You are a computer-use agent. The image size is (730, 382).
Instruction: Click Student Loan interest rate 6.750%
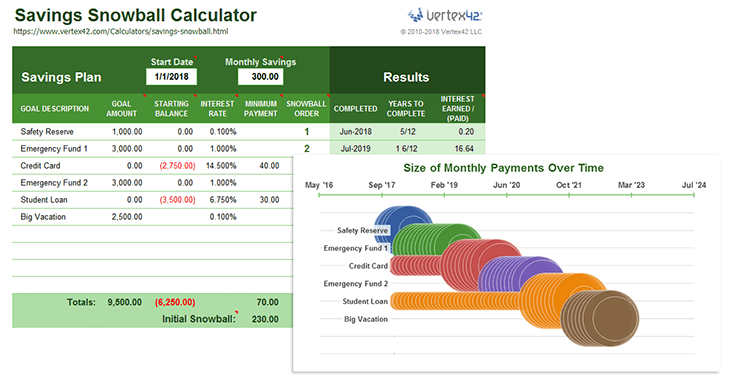point(223,200)
